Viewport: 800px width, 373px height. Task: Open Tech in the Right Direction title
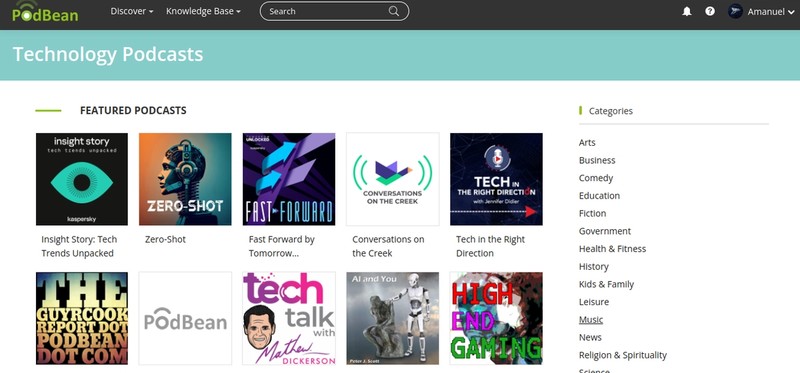(490, 246)
